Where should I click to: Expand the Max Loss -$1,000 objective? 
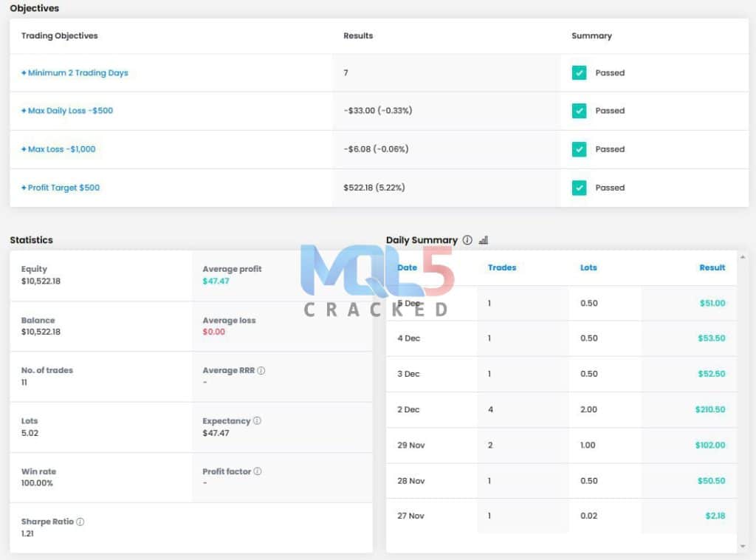pos(58,149)
